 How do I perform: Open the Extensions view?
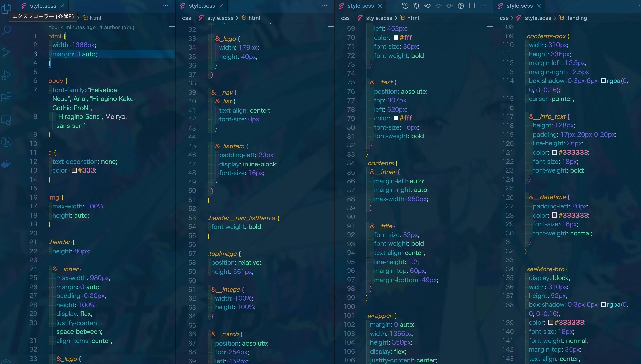point(6,98)
